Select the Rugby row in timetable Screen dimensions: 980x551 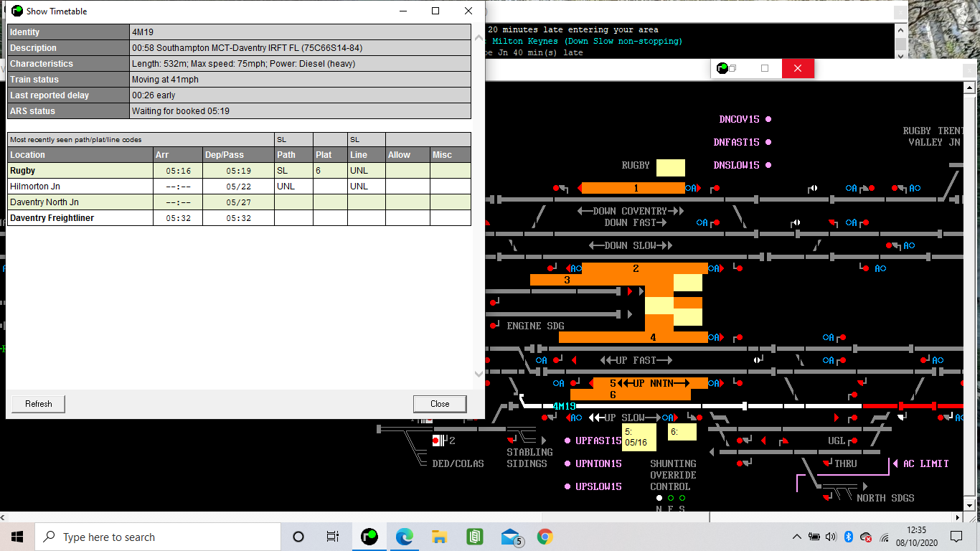pyautogui.click(x=239, y=171)
